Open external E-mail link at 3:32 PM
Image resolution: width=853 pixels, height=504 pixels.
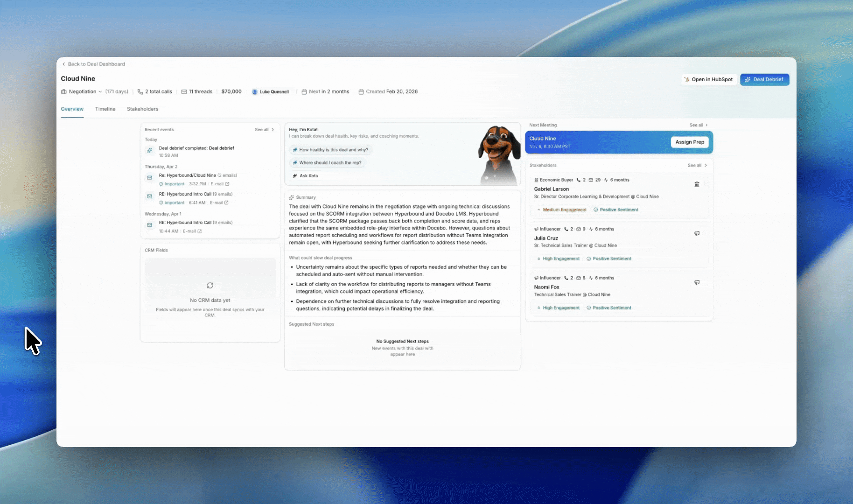pos(220,184)
